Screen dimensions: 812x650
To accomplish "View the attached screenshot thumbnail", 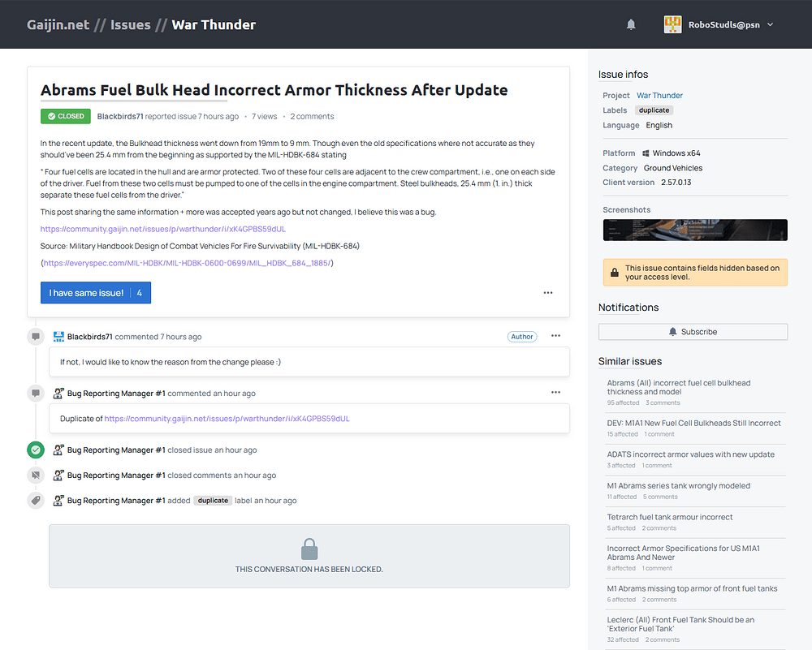I will (695, 230).
